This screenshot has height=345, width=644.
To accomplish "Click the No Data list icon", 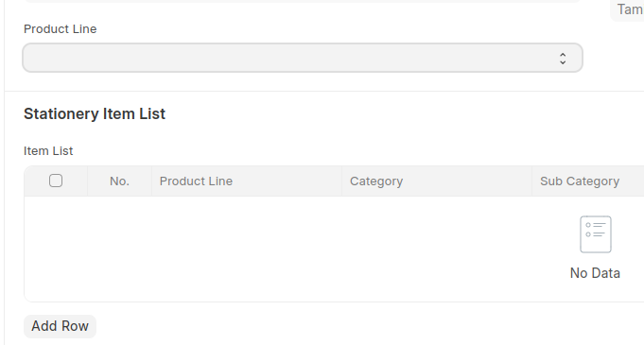I will pyautogui.click(x=596, y=234).
